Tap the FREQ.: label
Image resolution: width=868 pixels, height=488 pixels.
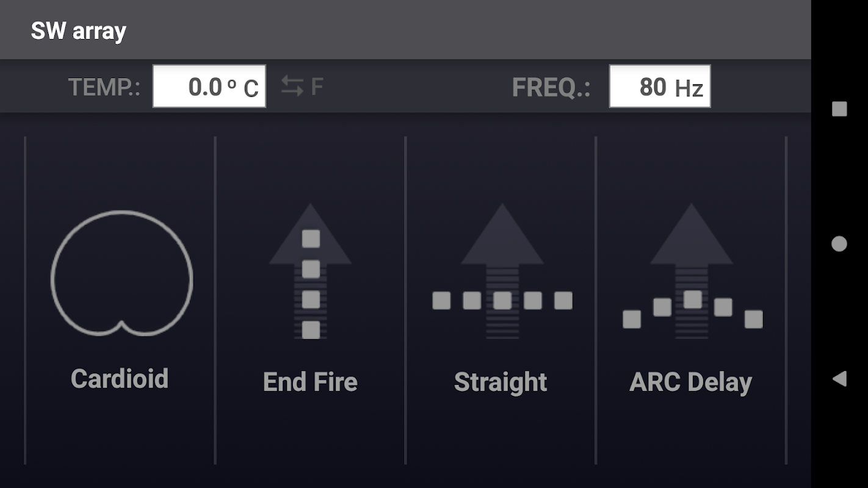(551, 87)
